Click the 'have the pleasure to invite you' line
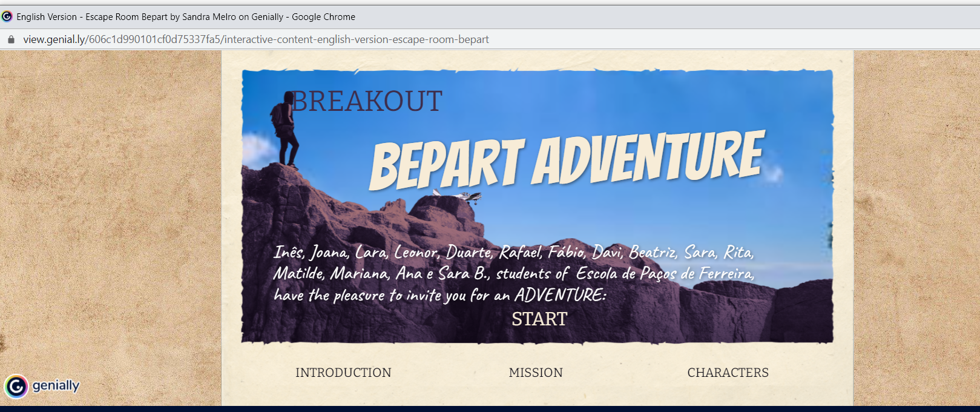Image resolution: width=980 pixels, height=412 pixels. (439, 295)
